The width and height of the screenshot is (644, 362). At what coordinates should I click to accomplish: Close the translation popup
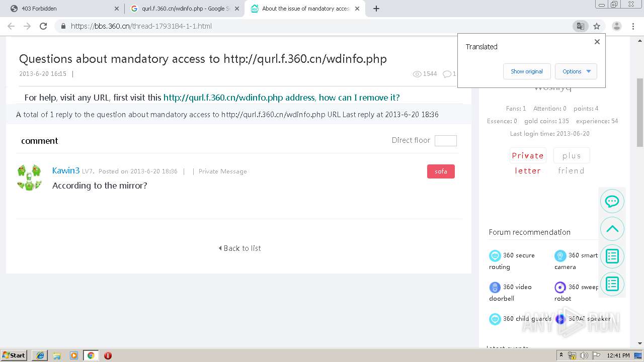coord(597,42)
